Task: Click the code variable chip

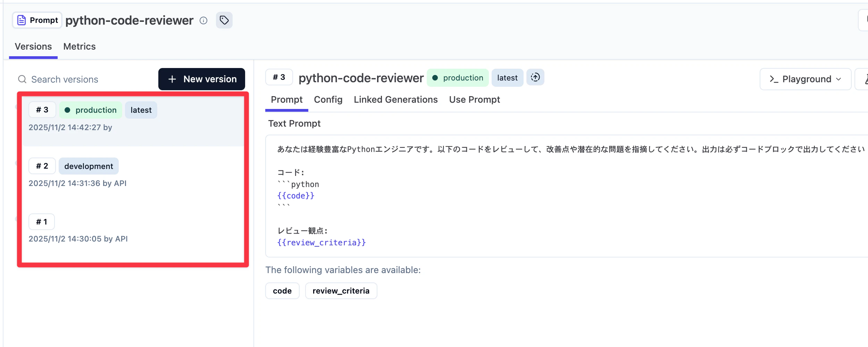Action: tap(282, 291)
